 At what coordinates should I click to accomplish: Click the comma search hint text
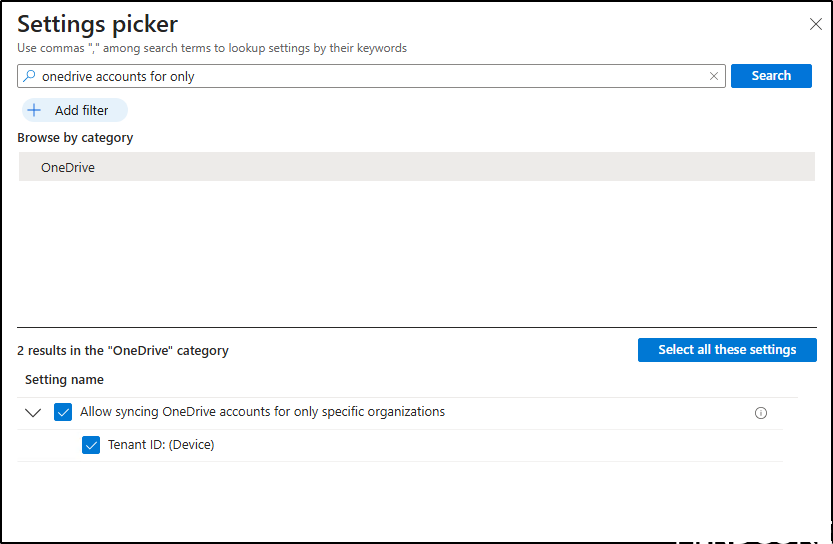(212, 48)
